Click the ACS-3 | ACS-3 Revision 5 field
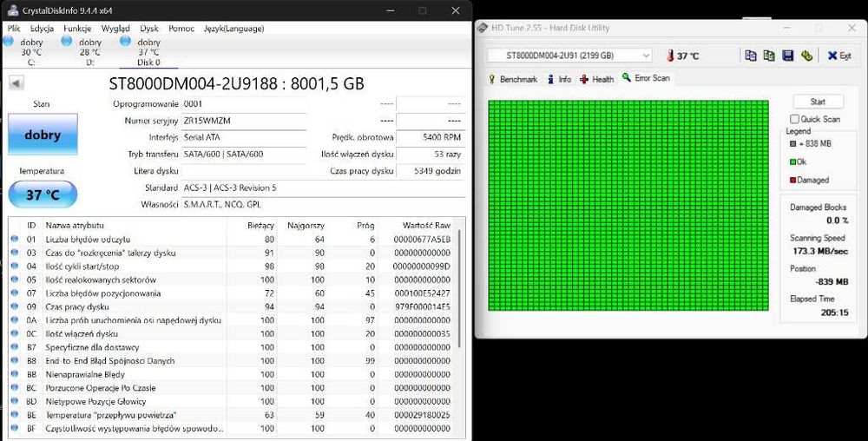 point(324,188)
